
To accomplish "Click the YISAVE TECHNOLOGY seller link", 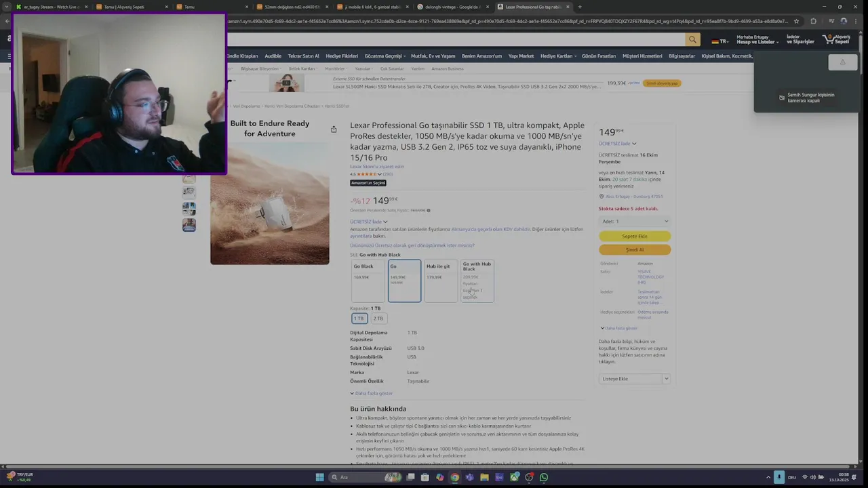I will [x=651, y=277].
